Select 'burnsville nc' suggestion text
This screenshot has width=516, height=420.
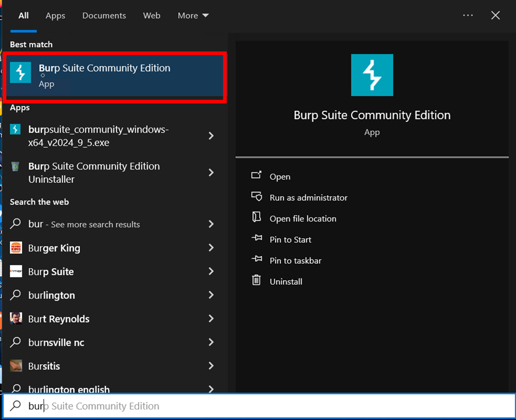pyautogui.click(x=56, y=343)
